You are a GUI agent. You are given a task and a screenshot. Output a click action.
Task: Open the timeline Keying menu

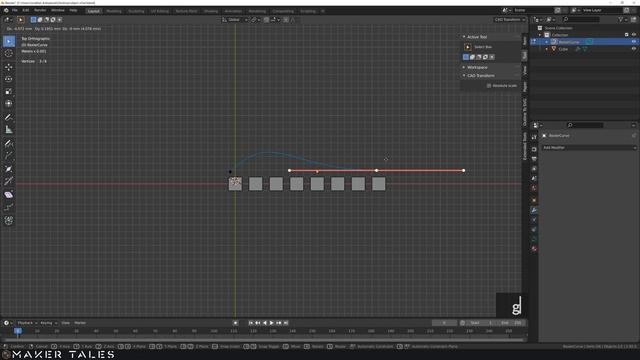pos(48,323)
